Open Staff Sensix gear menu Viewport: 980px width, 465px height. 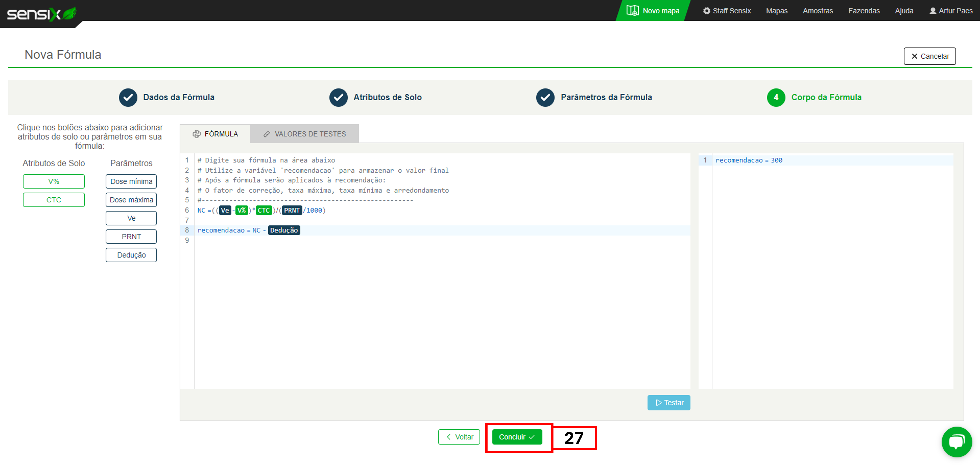(x=727, y=11)
